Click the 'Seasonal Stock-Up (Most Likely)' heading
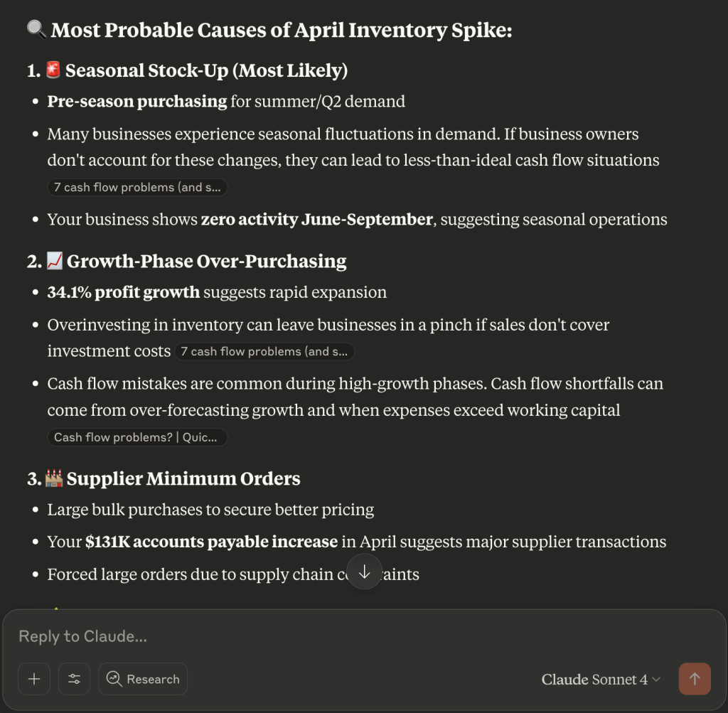The width and height of the screenshot is (728, 713). [x=206, y=70]
